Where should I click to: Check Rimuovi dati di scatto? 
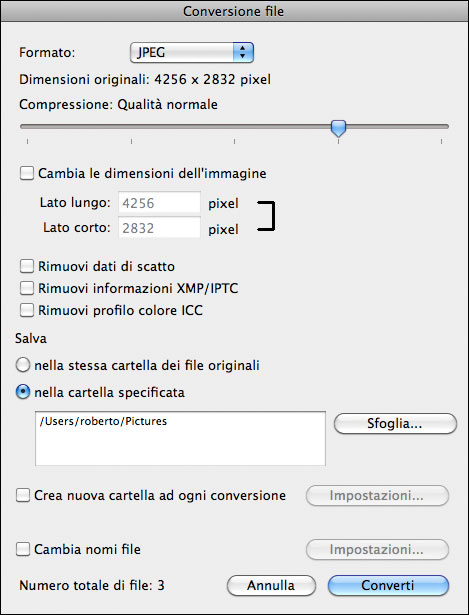(x=27, y=266)
